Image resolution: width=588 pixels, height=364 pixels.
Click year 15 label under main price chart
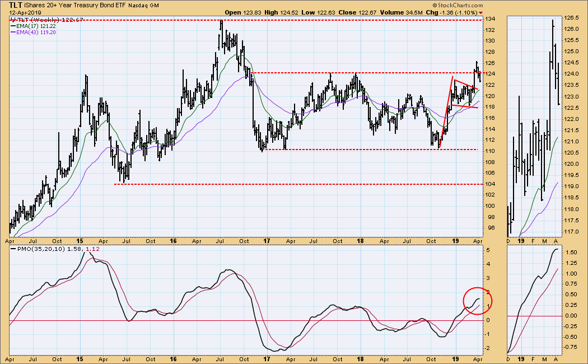pyautogui.click(x=80, y=241)
